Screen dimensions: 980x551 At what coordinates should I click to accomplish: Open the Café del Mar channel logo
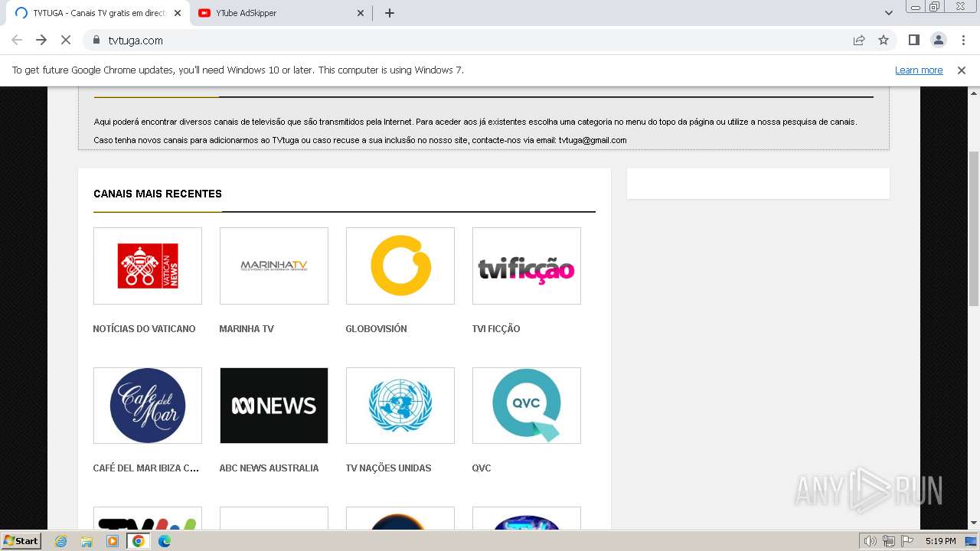[148, 406]
